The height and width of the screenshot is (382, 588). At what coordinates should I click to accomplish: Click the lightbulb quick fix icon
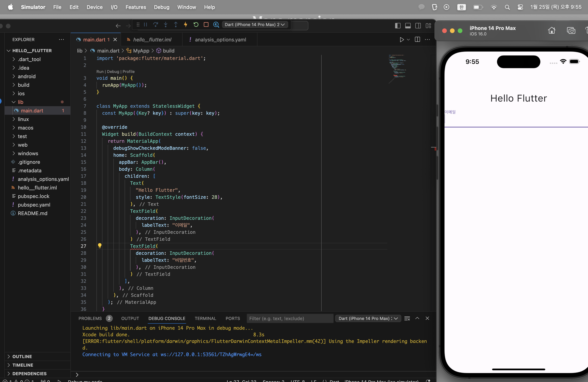(100, 246)
